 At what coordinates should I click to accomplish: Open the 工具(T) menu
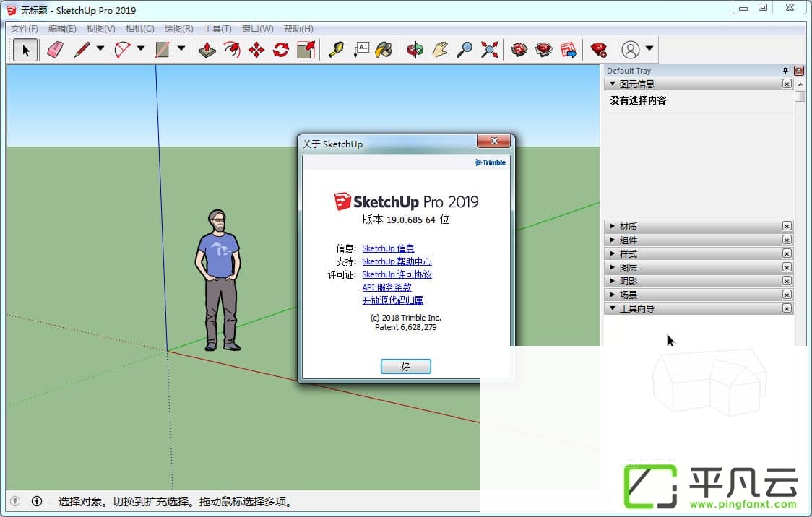pos(217,28)
